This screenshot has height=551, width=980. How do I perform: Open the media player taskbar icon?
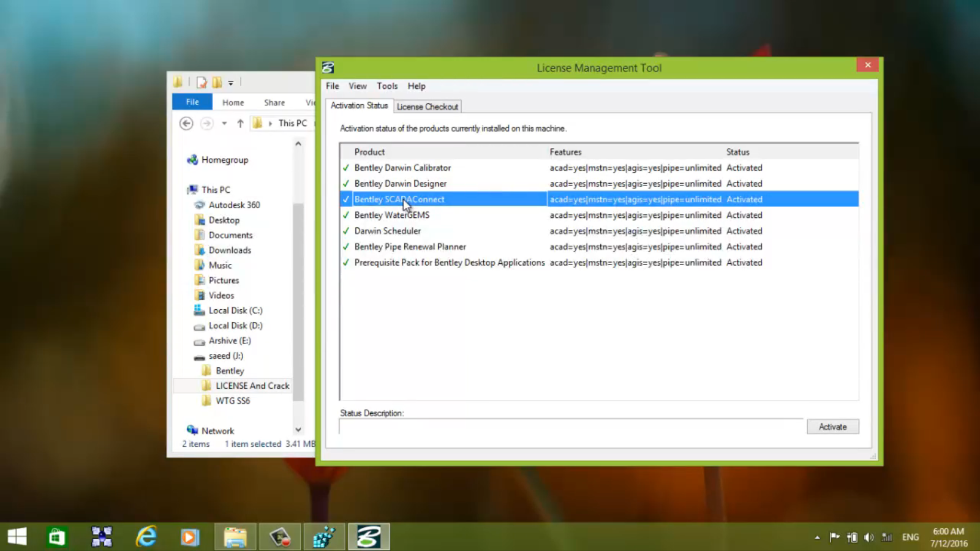pyautogui.click(x=190, y=537)
